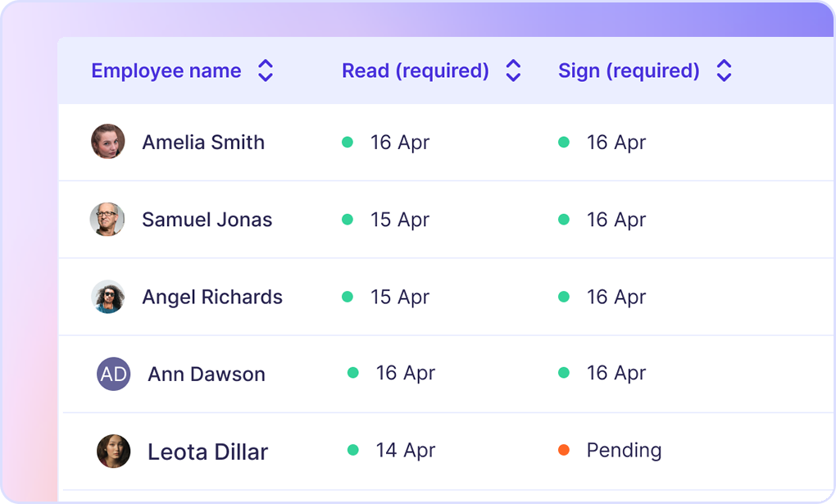Screen dimensions: 836x504
Task: Click Amelia Smith's profile photo
Action: [107, 142]
